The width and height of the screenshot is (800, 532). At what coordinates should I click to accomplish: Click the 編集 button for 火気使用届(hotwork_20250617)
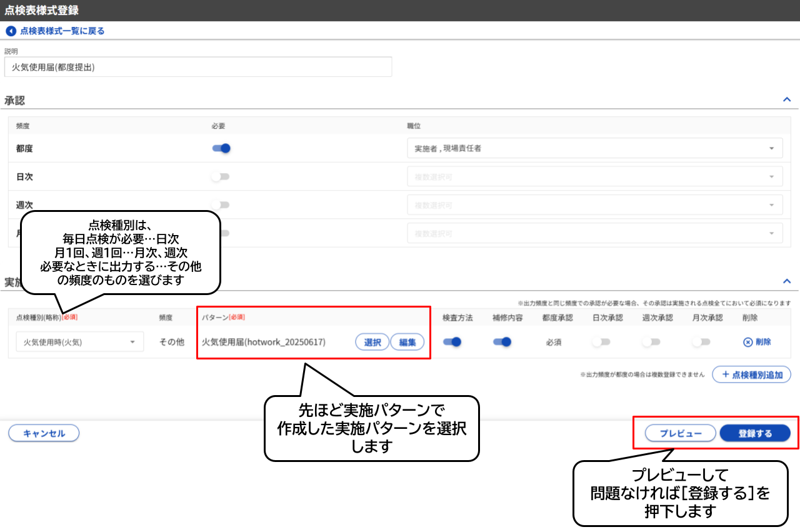tap(407, 342)
